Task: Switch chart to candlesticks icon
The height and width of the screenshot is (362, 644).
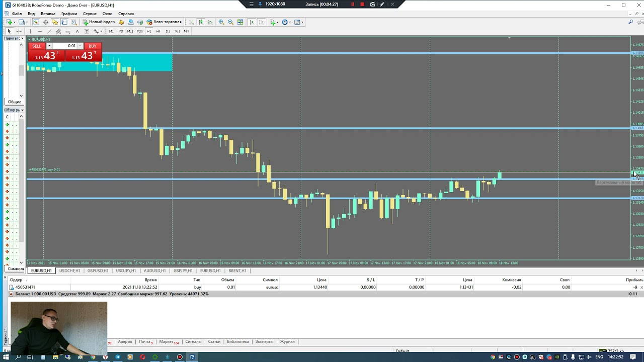Action: 201,22
